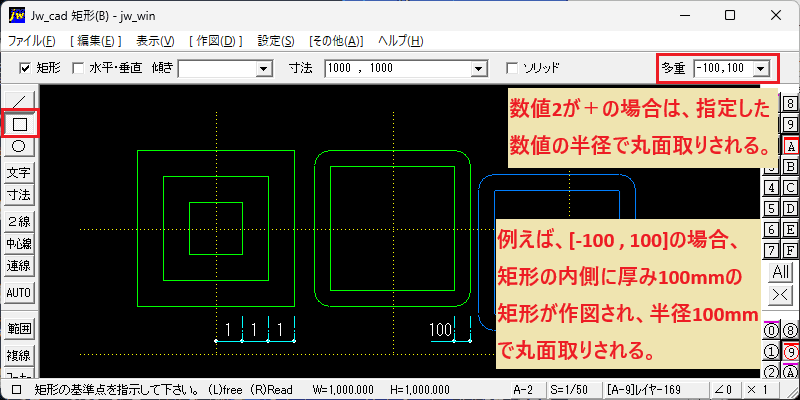Click the All layers button
800x400 pixels.
coord(780,272)
